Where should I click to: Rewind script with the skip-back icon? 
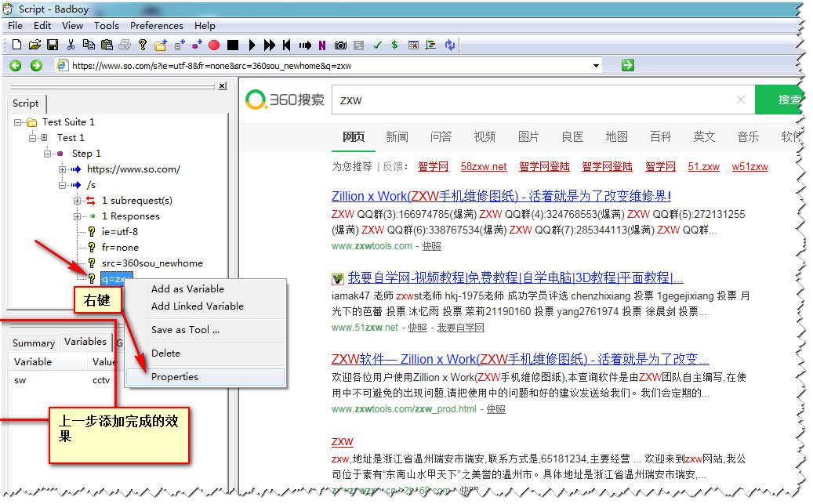(287, 45)
